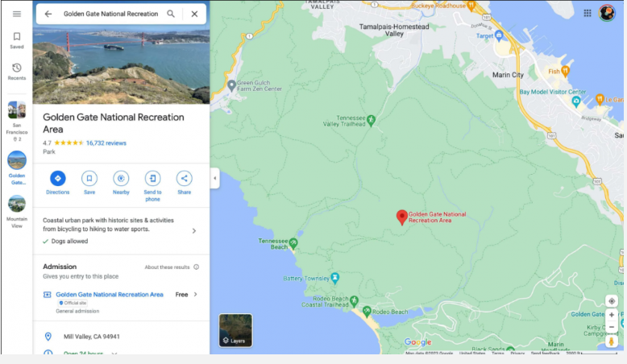Go back using the search box arrow

tap(48, 14)
